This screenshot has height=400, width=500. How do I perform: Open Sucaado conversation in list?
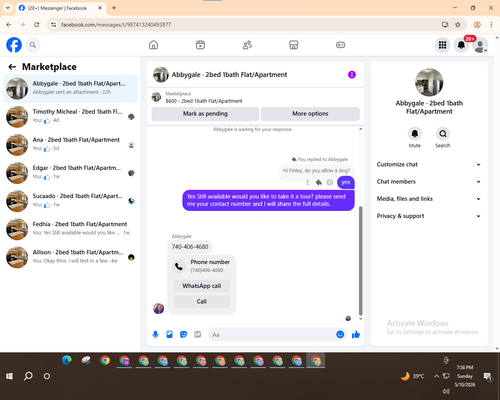[x=70, y=201]
